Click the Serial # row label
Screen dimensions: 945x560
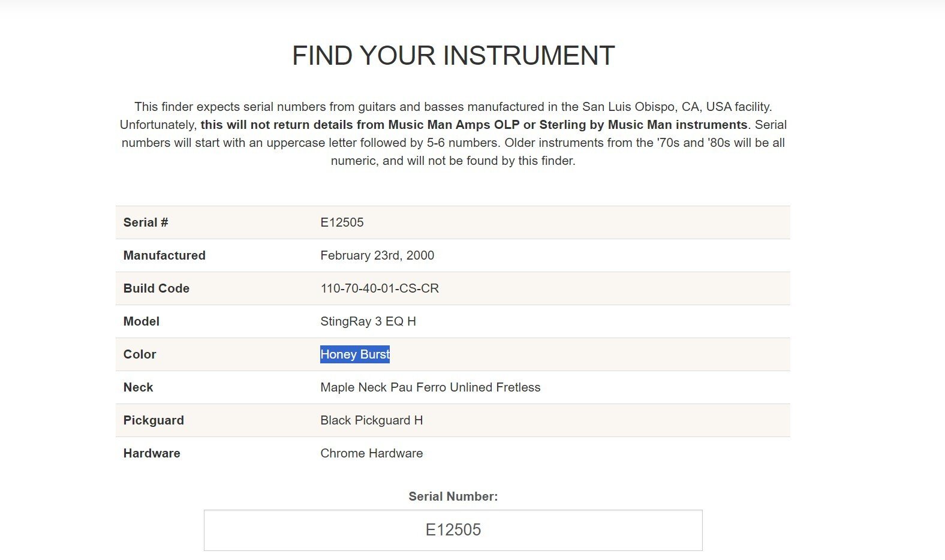[x=146, y=222]
